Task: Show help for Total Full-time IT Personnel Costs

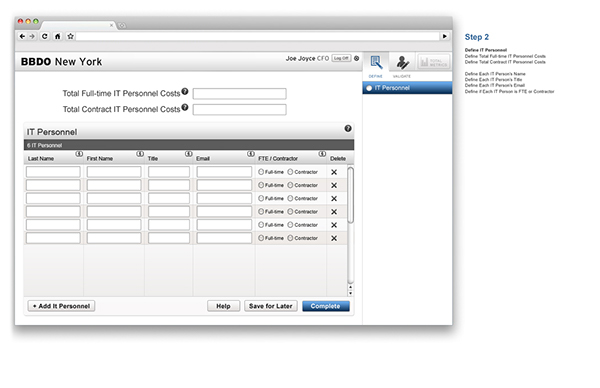Action: point(185,91)
